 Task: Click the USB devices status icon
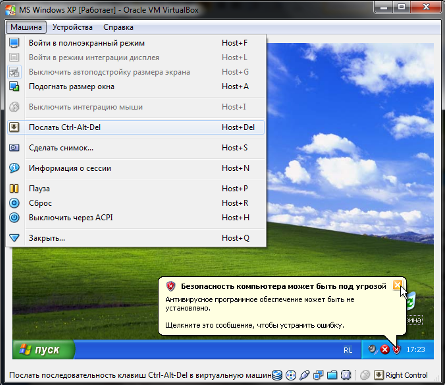click(305, 375)
